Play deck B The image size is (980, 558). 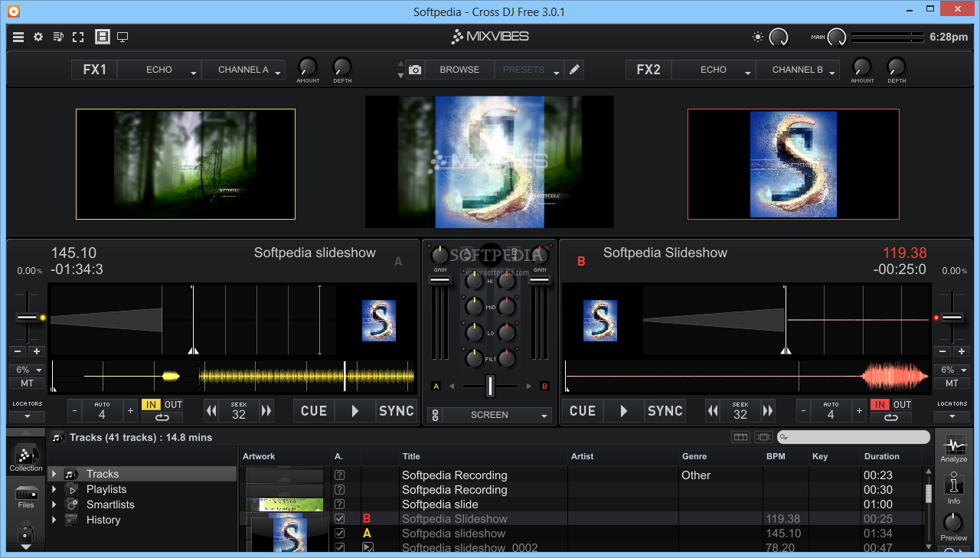click(x=624, y=411)
